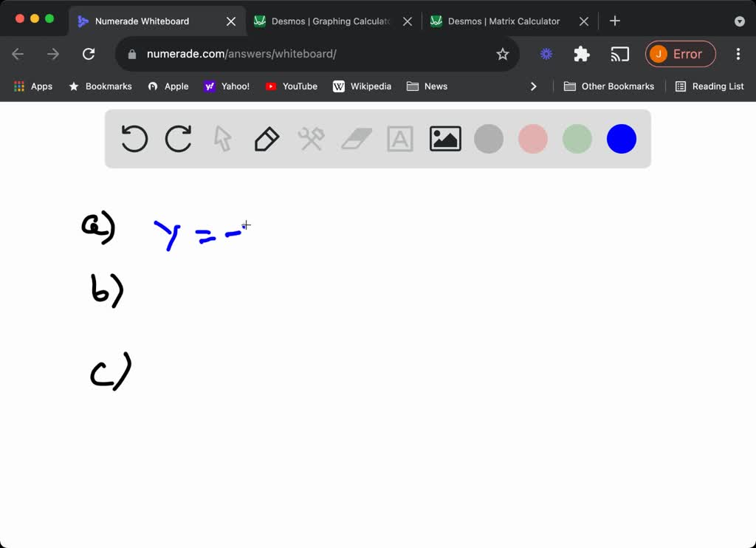Select the blue color swatch

click(x=621, y=138)
